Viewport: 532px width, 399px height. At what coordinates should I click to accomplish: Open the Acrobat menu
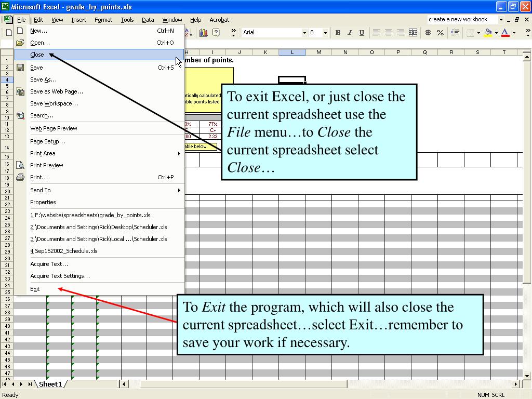point(219,20)
